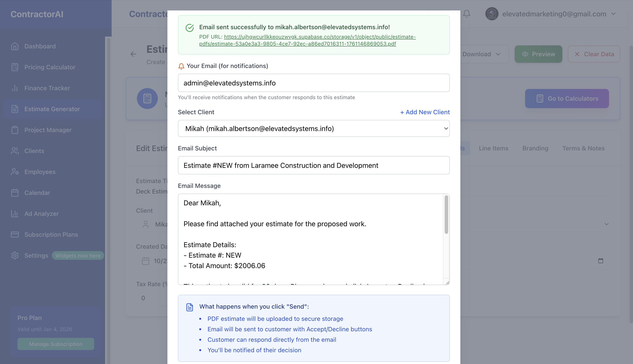
Task: Switch to the Branding tab
Action: tap(535, 148)
